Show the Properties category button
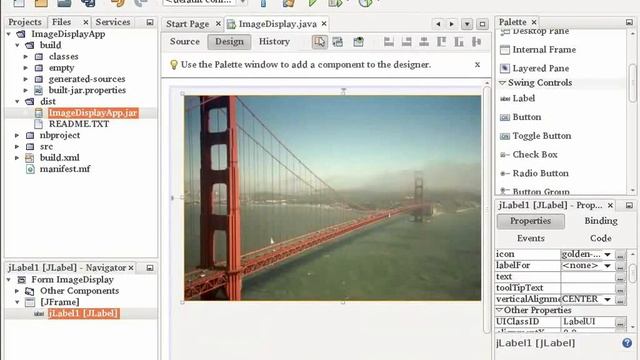 [x=531, y=221]
